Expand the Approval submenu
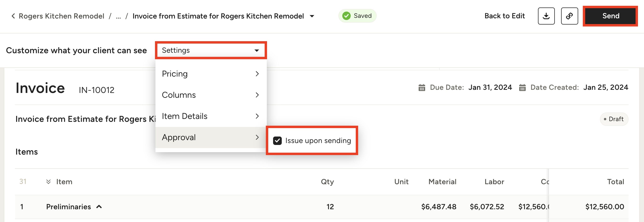The width and height of the screenshot is (644, 222). click(x=257, y=137)
